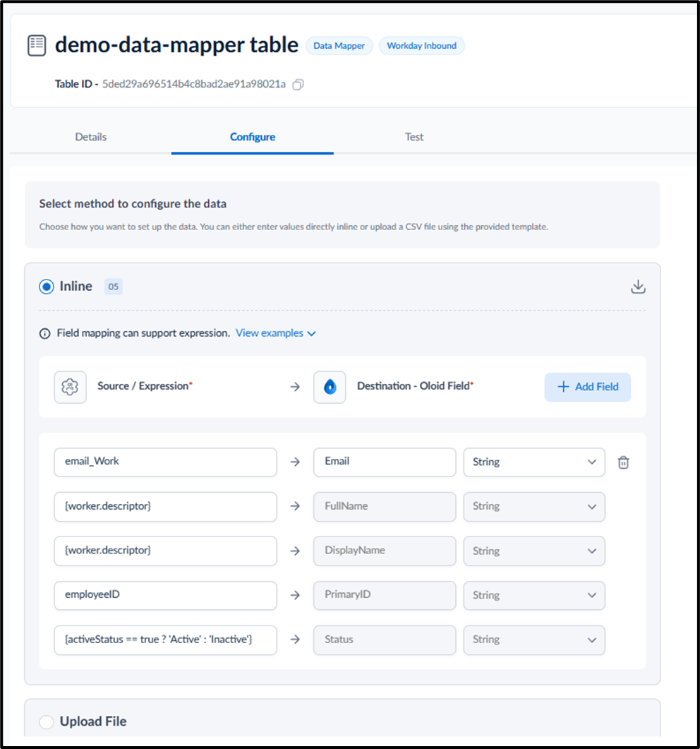Click the 05 count badge beside Inline
700x749 pixels.
(x=113, y=287)
